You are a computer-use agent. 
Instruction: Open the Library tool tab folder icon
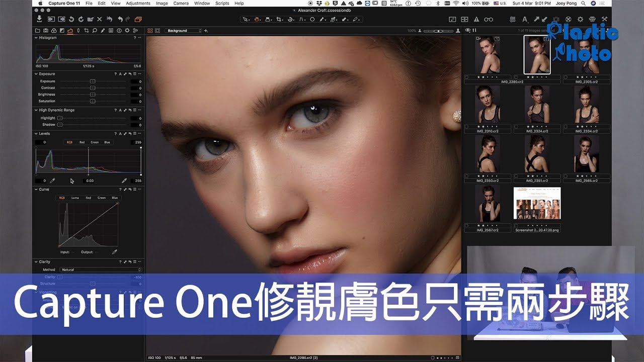tap(38, 30)
